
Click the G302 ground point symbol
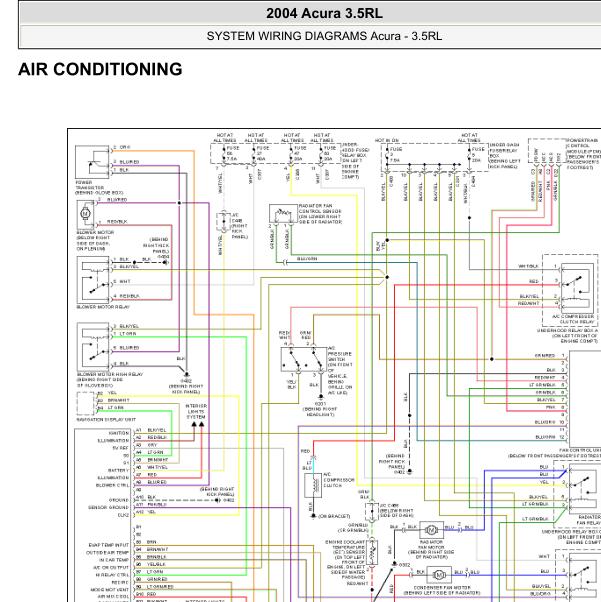[394, 564]
